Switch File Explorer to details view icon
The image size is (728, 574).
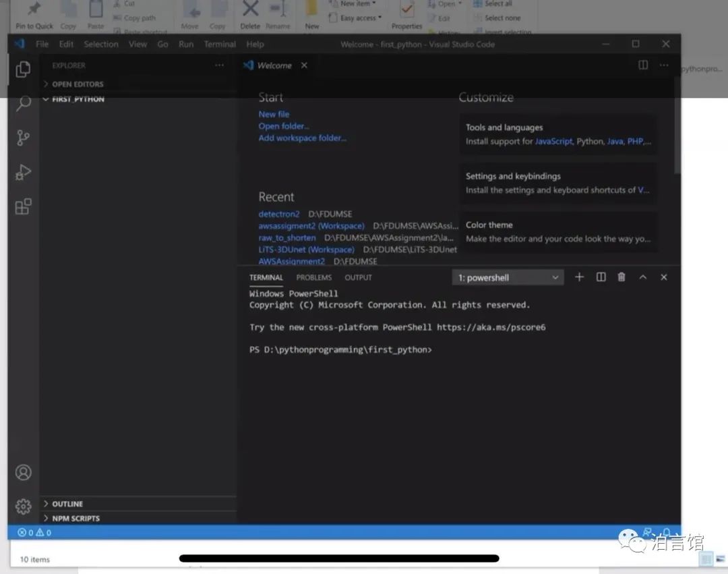click(706, 558)
